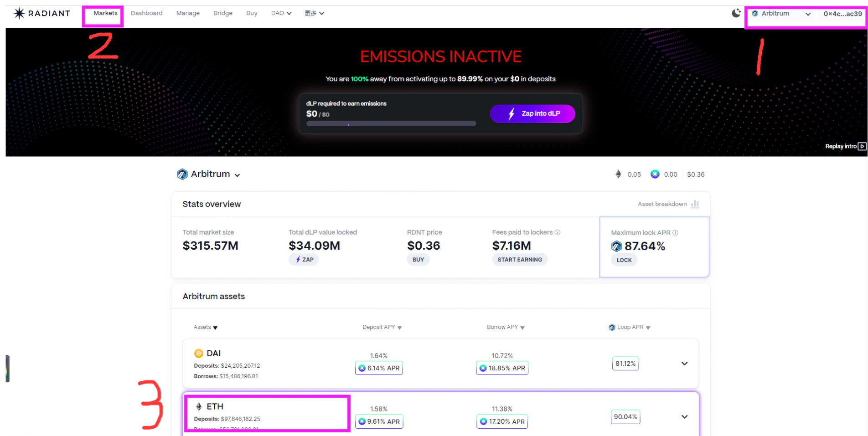Image resolution: width=868 pixels, height=436 pixels.
Task: Click the RDNT balance icon 0.00
Action: 655,174
